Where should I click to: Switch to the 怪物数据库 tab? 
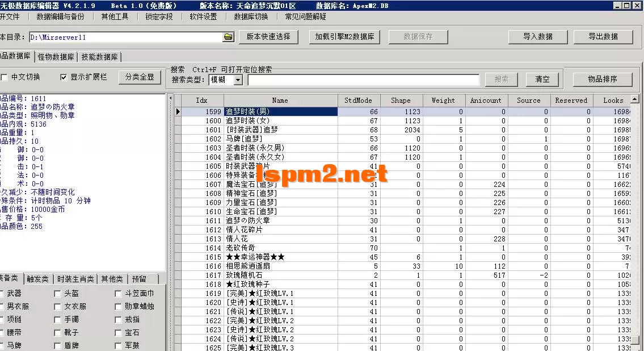pyautogui.click(x=54, y=56)
